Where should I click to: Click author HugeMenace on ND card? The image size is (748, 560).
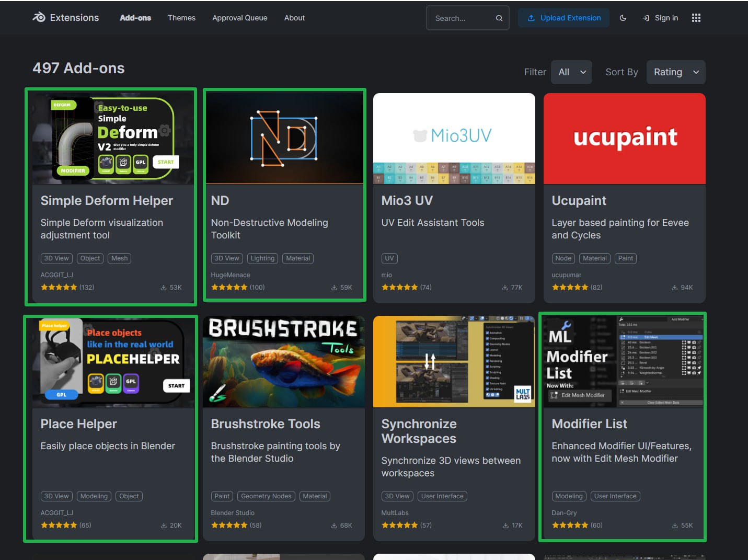231,275
